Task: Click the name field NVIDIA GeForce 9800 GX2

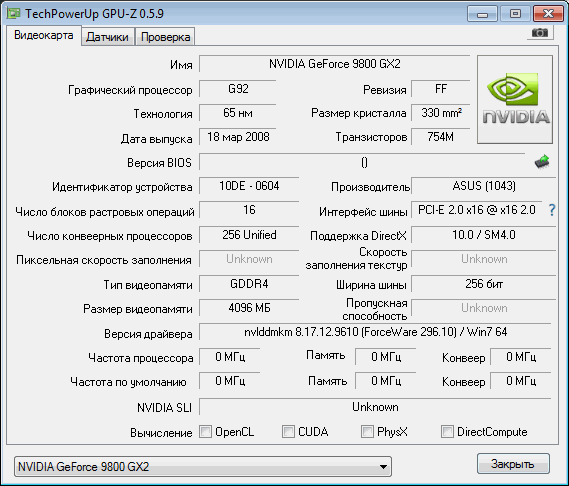Action: click(x=334, y=64)
